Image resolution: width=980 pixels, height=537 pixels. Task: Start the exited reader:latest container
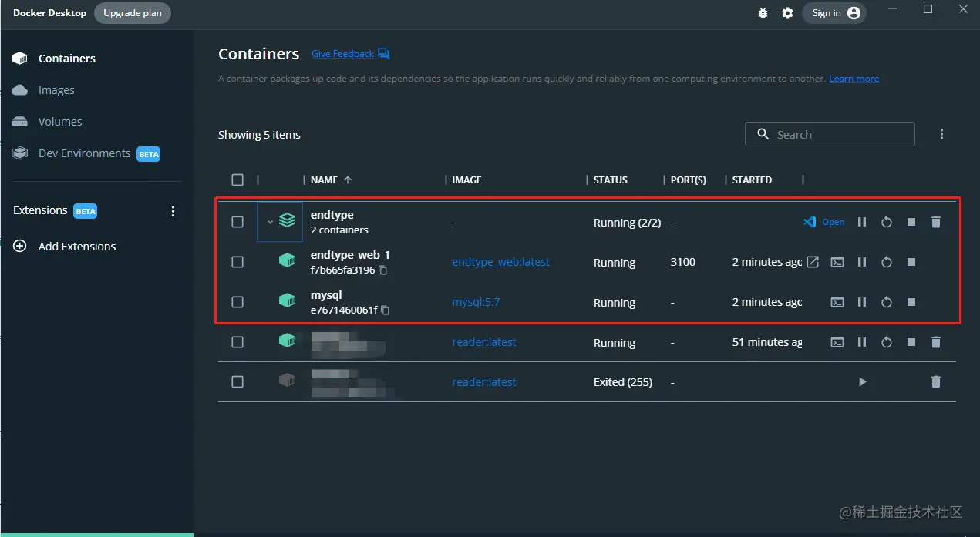(862, 382)
